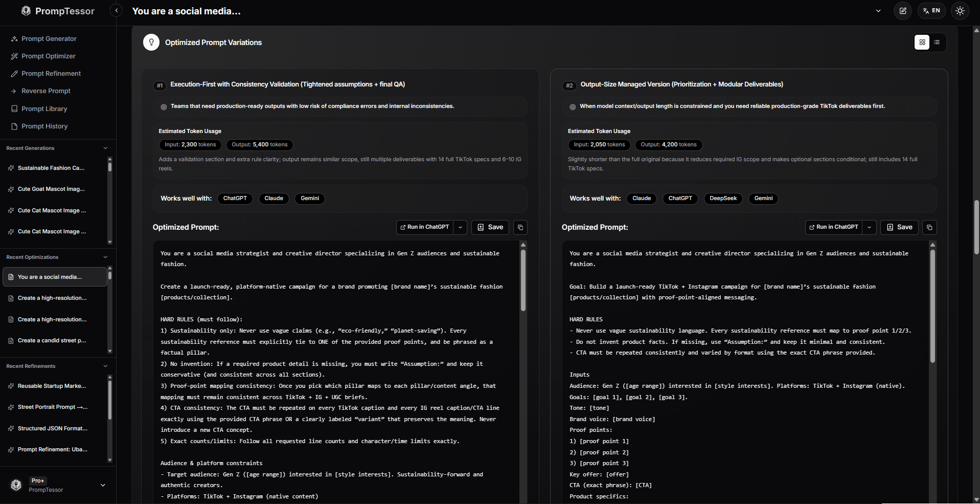Open the Prompt Optimizer page
Screen dimensions: 980x504
tap(49, 56)
